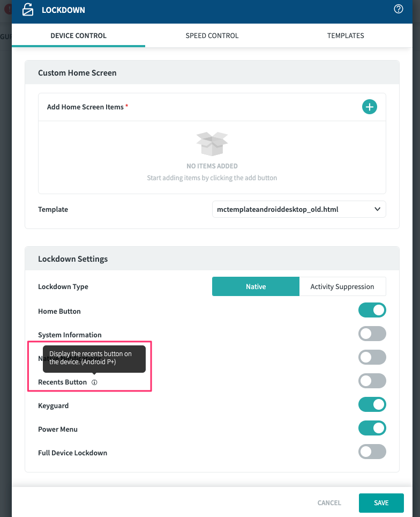Click the Cancel button
The image size is (420, 517).
(329, 503)
